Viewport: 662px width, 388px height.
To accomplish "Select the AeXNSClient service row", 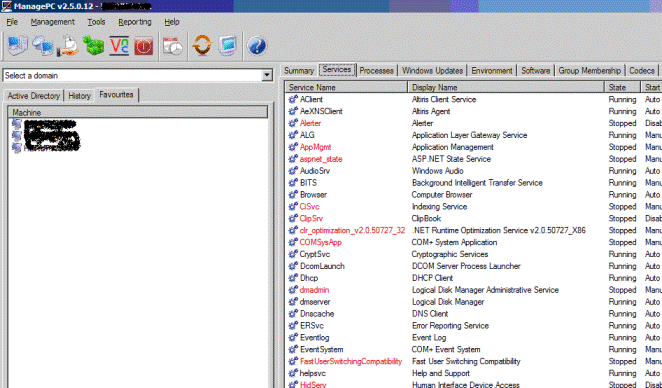I will [x=474, y=111].
